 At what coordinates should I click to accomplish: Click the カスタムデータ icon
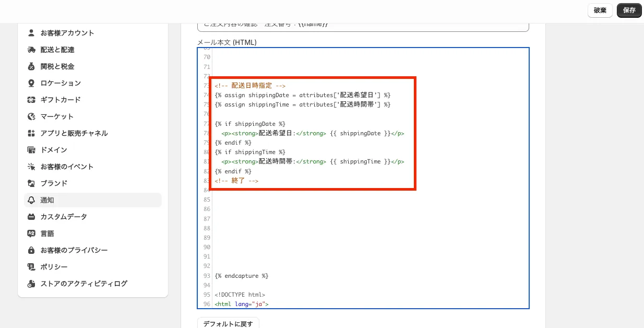31,217
